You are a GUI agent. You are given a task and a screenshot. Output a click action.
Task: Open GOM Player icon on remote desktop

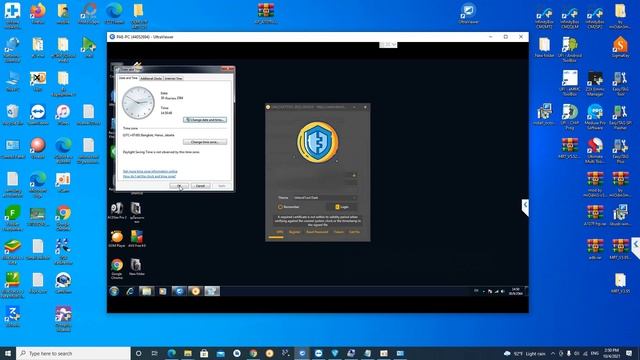tap(117, 239)
